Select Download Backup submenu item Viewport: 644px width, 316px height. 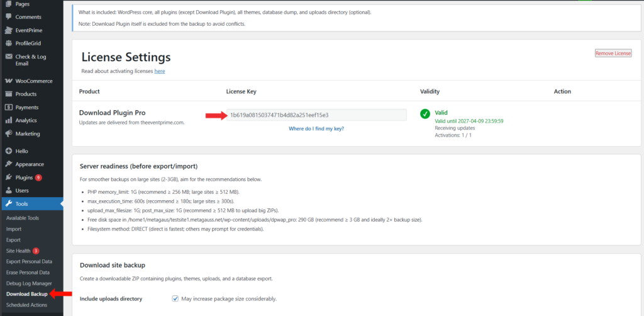click(27, 294)
